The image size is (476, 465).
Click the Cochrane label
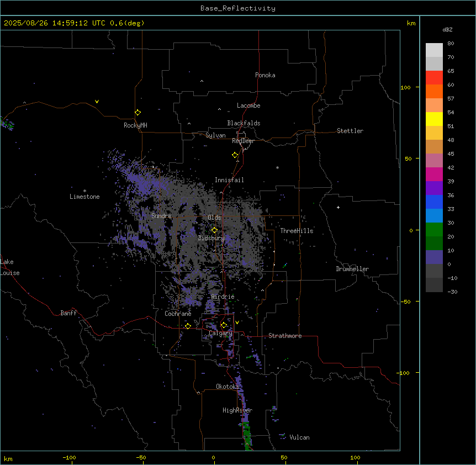point(178,314)
